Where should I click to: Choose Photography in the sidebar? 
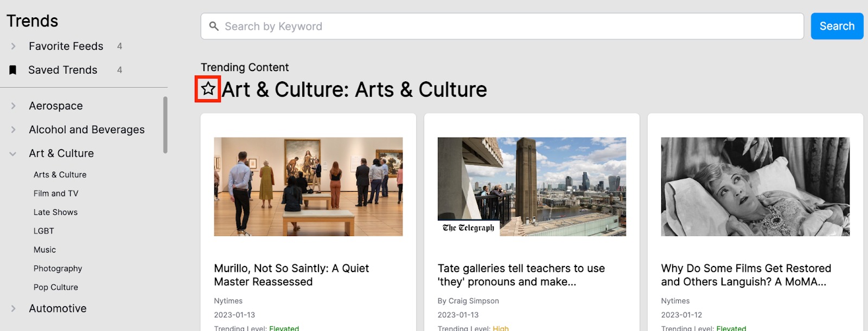58,269
